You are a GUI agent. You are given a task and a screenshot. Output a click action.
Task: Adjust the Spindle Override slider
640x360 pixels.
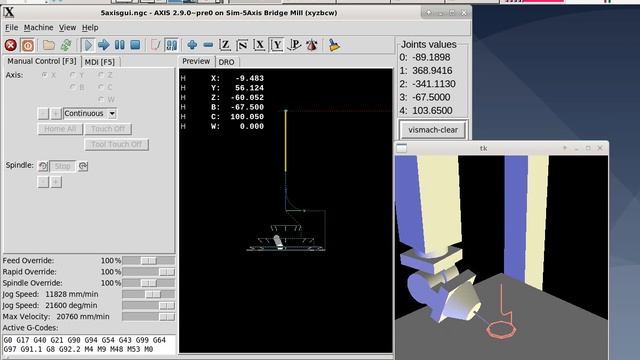(x=149, y=283)
